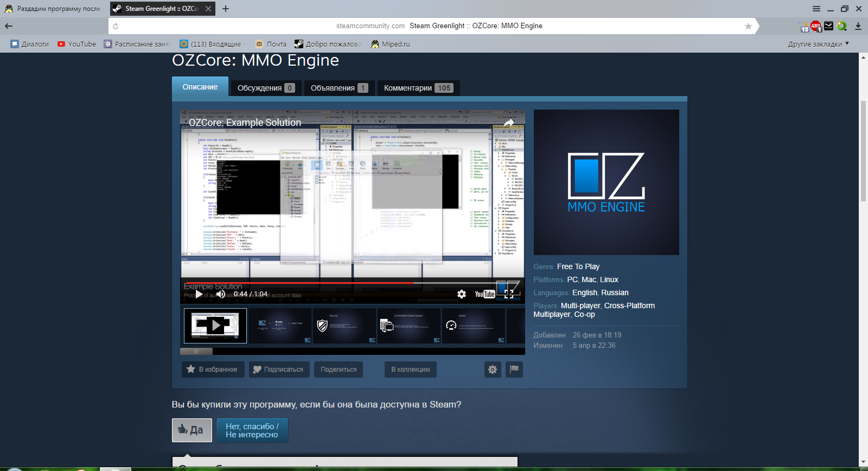The image size is (868, 471).
Task: Click the Поделиться button
Action: coord(339,370)
